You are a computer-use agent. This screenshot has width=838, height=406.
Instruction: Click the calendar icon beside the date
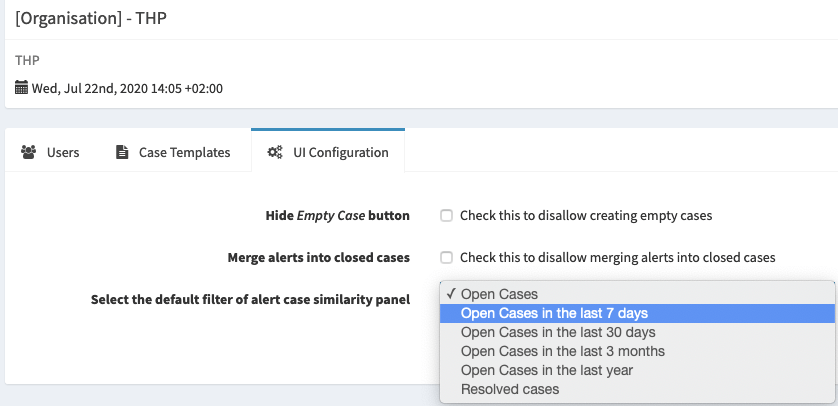tap(21, 88)
